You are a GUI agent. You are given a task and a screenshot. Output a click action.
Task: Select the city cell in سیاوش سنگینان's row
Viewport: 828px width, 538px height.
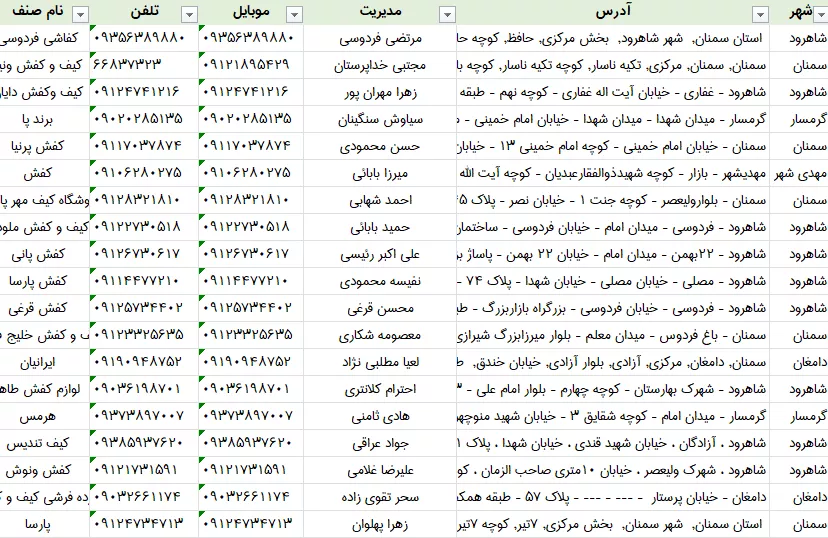799,119
